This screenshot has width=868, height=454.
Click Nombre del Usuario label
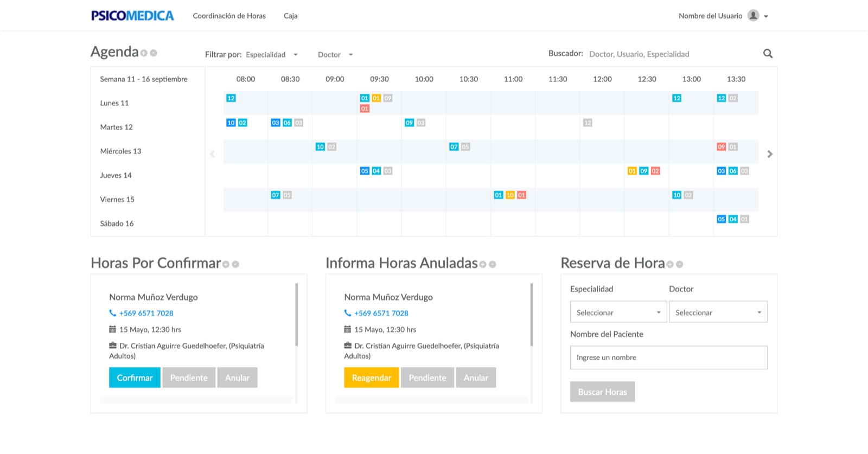(x=710, y=16)
